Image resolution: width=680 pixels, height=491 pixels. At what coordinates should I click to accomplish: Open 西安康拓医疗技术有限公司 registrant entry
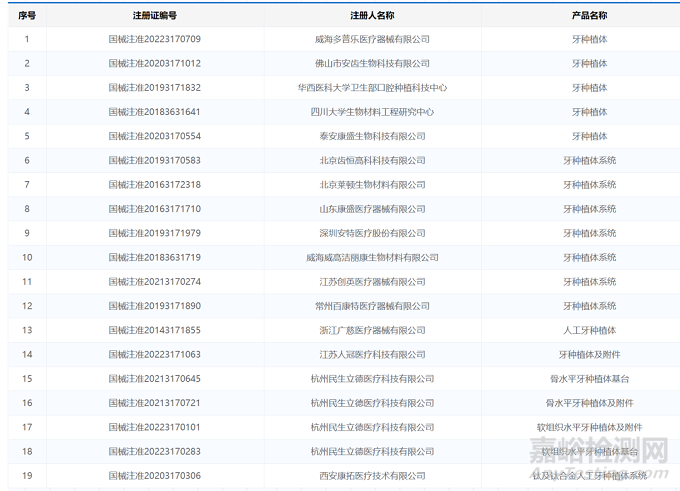click(372, 476)
